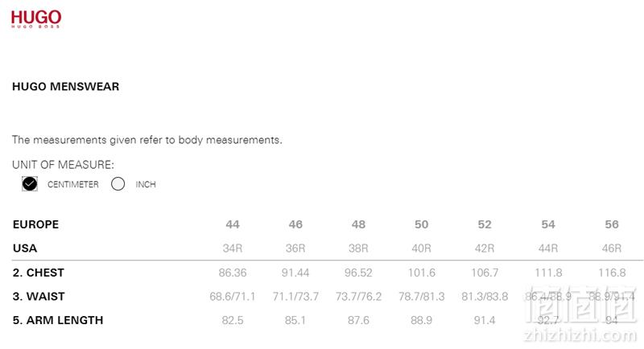Select the Inch unit radio button
644x349 pixels.
coord(118,183)
